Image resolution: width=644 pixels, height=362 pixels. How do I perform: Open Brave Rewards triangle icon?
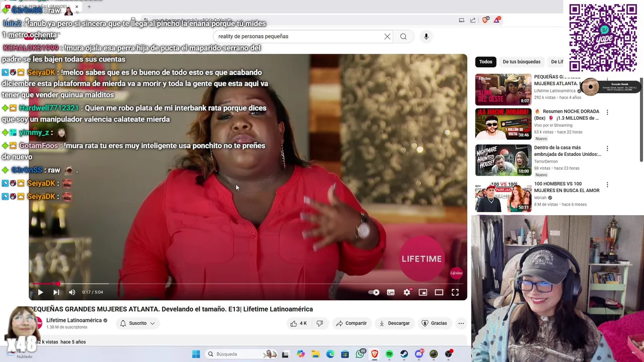pyautogui.click(x=497, y=20)
